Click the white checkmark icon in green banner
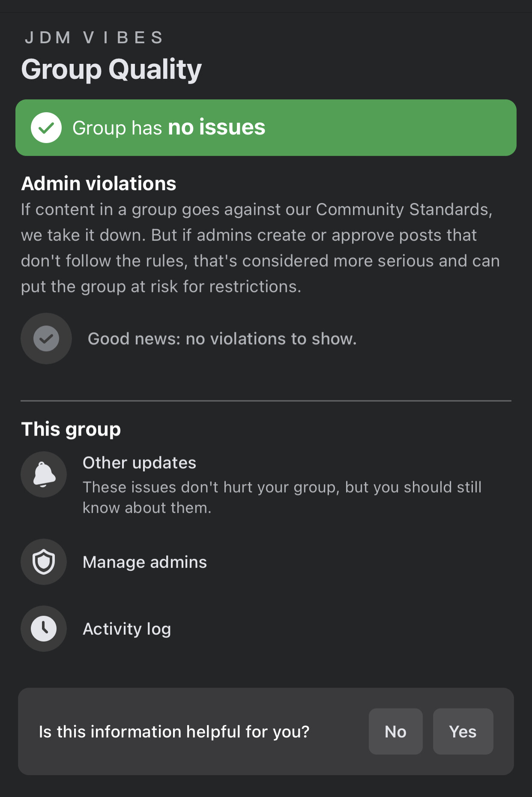This screenshot has height=797, width=532. point(46,128)
